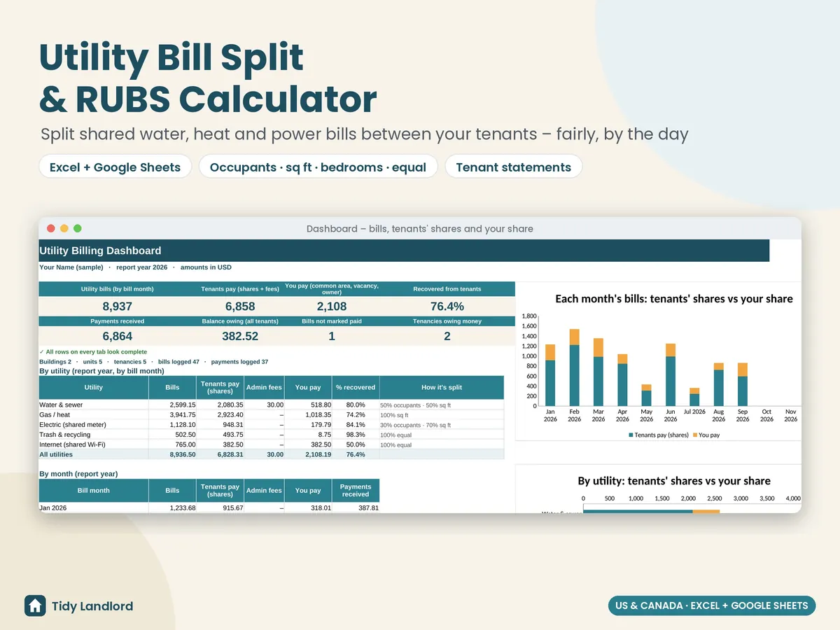Click the "Bills not marked paid" header cell
The height and width of the screenshot is (630, 840).
tap(332, 321)
